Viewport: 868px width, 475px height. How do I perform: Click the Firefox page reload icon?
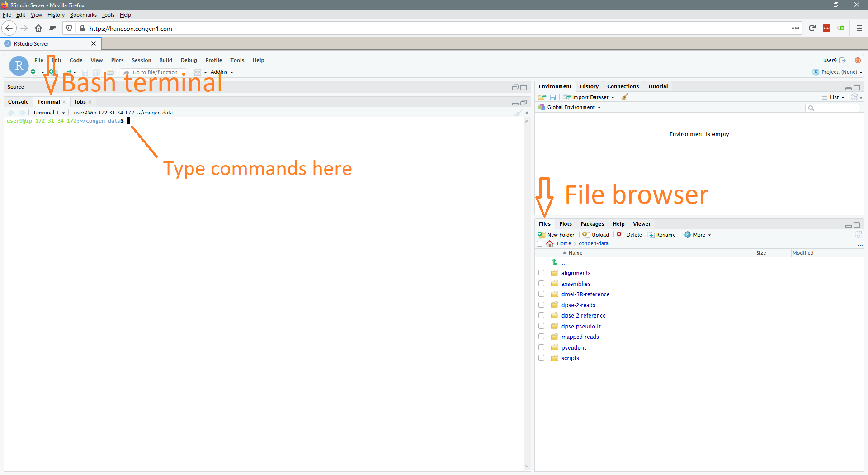coord(812,28)
